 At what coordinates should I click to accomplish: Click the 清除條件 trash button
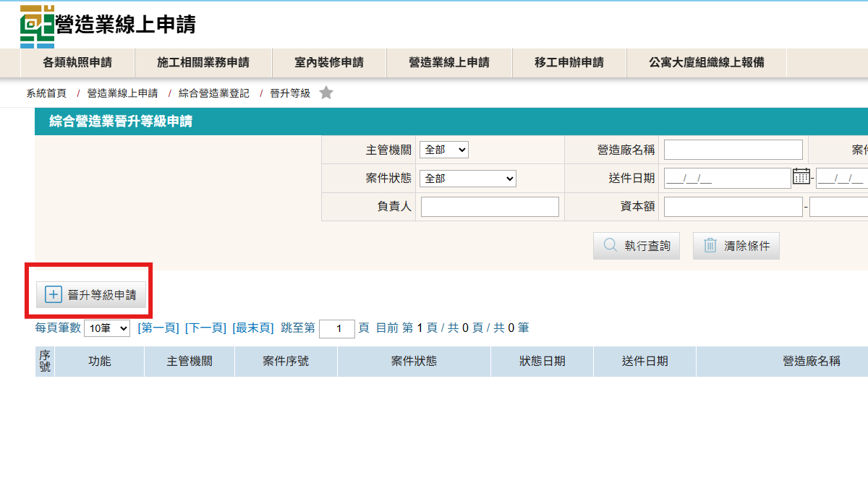click(x=736, y=246)
